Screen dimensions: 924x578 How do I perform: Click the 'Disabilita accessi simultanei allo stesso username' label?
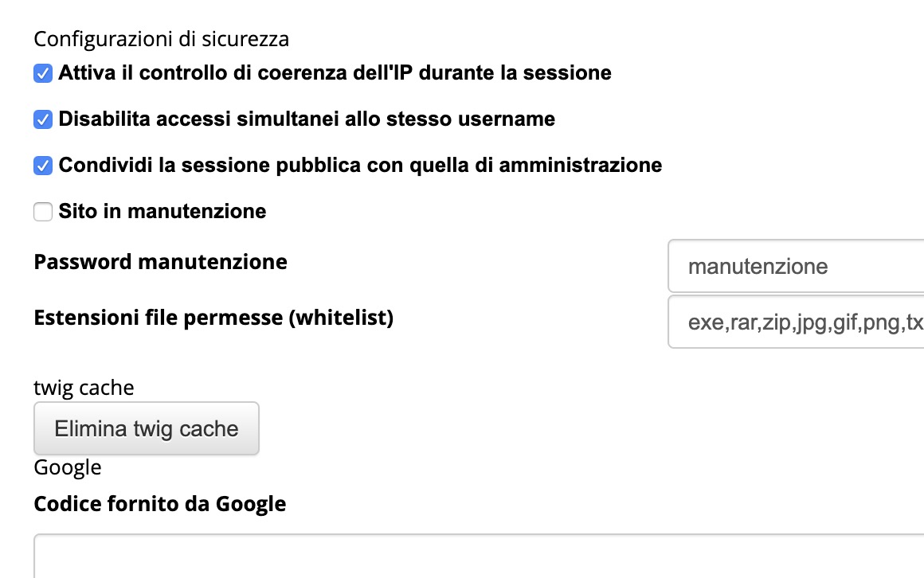(x=307, y=119)
